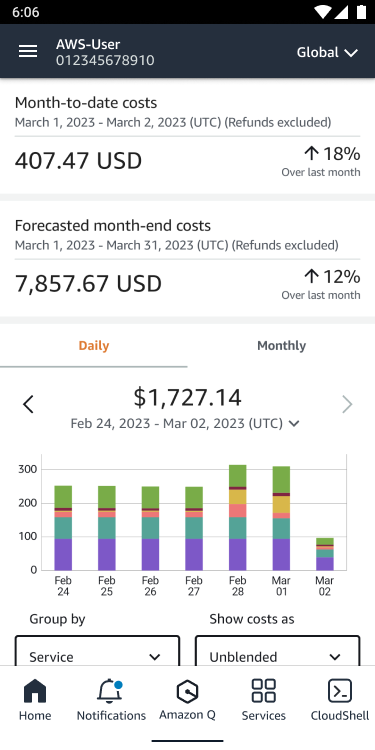The height and width of the screenshot is (750, 375).
Task: Tap the Home icon in bottom bar
Action: 35,692
